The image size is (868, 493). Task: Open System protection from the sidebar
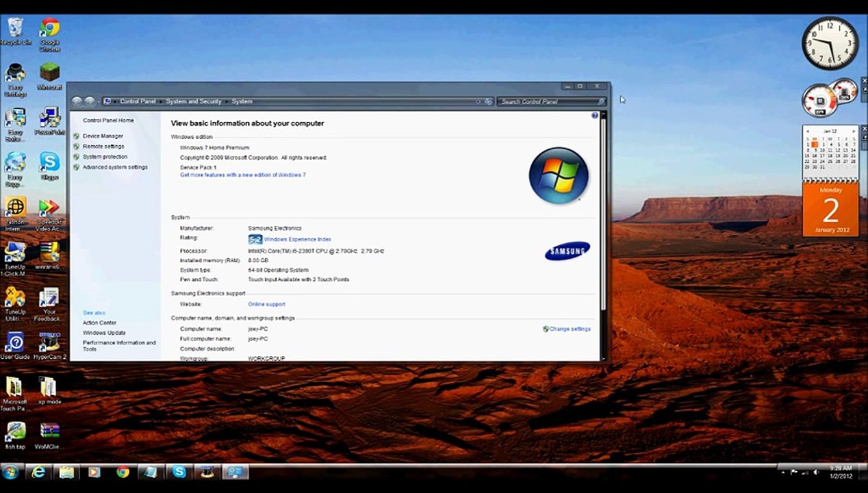pos(105,157)
